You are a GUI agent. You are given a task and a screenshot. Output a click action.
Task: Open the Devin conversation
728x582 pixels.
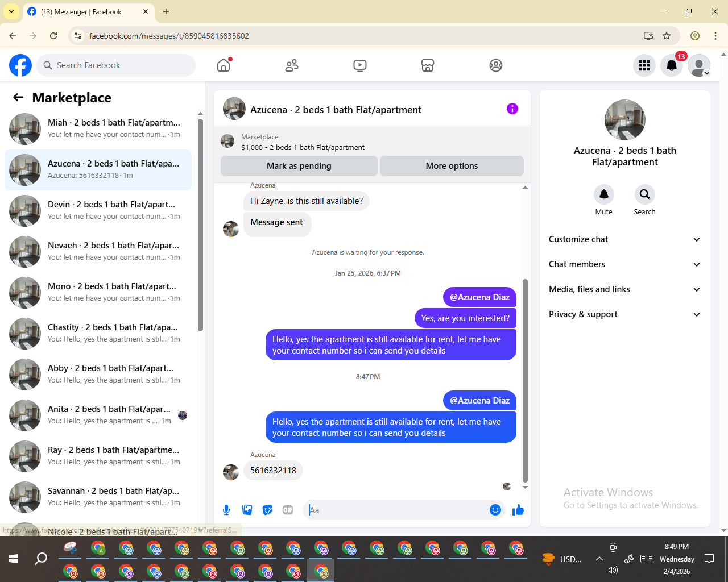pos(98,211)
